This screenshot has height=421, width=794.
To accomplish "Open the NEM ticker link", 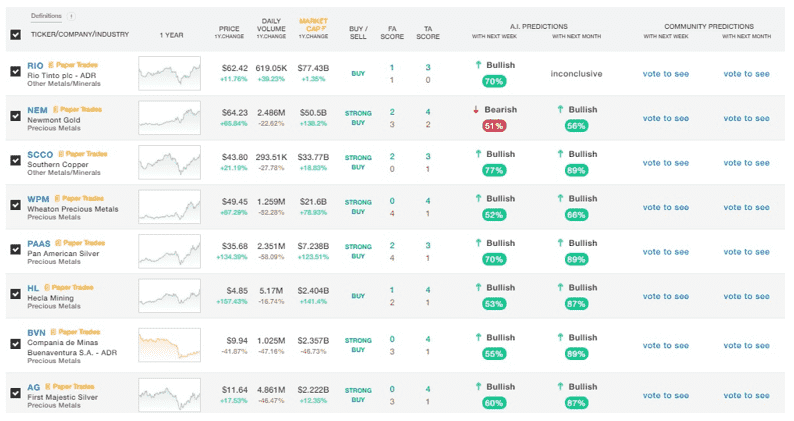I will click(37, 110).
